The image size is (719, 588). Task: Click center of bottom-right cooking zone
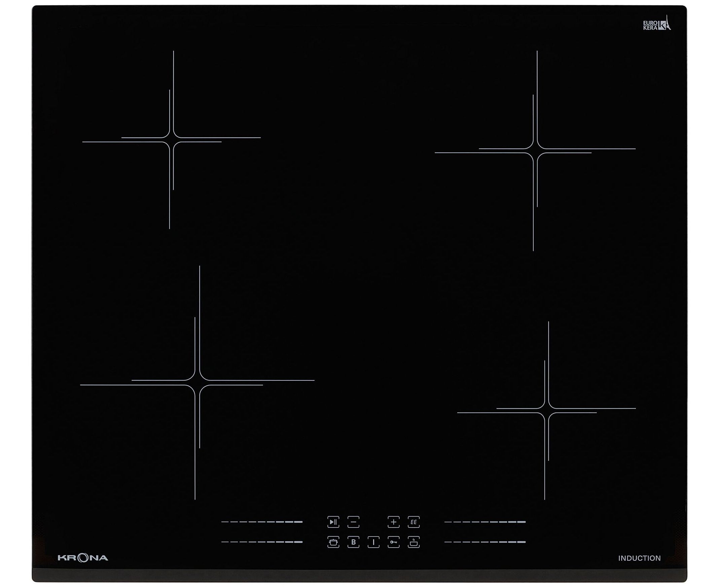tap(546, 410)
